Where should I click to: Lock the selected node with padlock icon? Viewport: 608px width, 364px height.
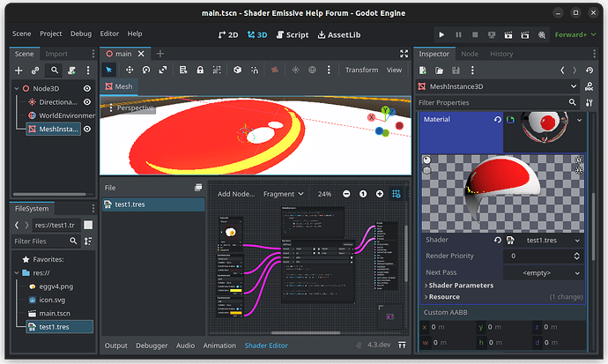click(x=200, y=70)
